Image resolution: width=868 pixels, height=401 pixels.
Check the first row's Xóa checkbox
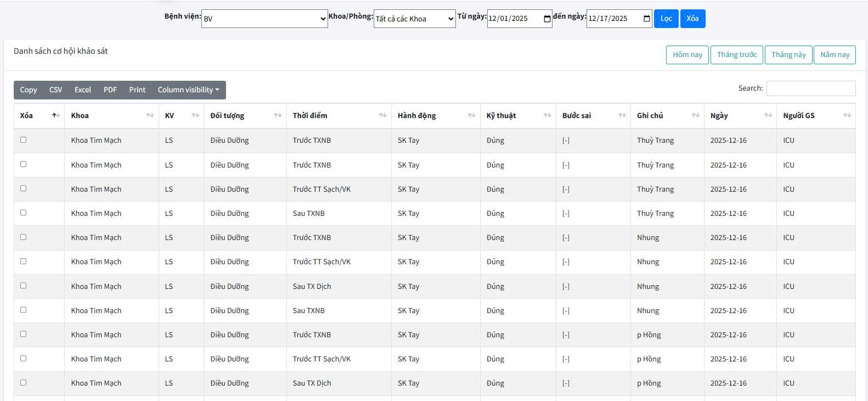click(x=23, y=140)
